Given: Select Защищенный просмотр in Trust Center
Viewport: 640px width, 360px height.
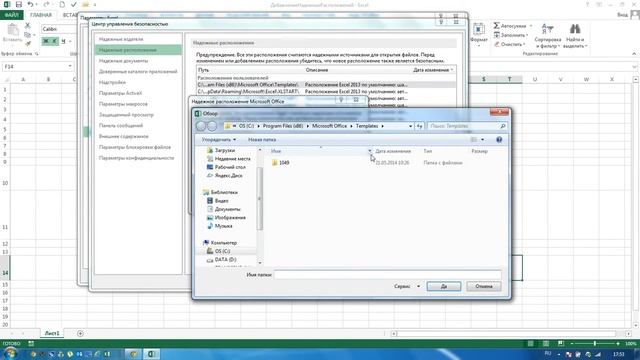Looking at the screenshot, I should point(126,115).
